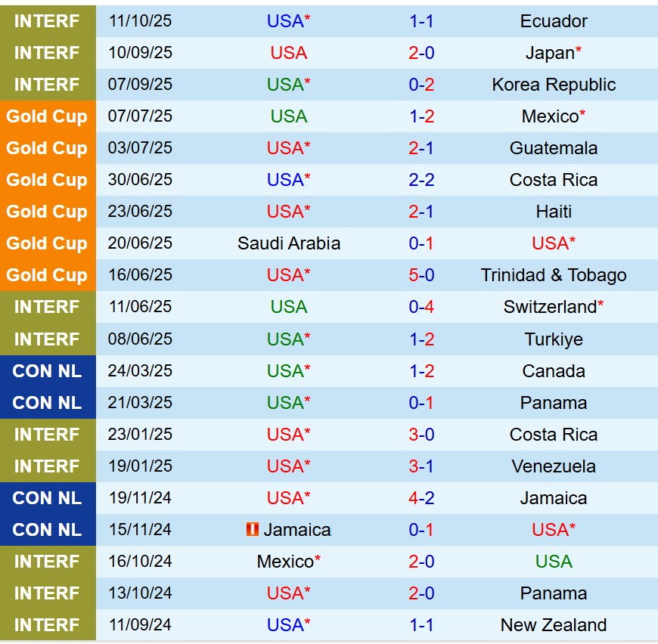
Task: Select Turkiye team name
Action: (554, 339)
